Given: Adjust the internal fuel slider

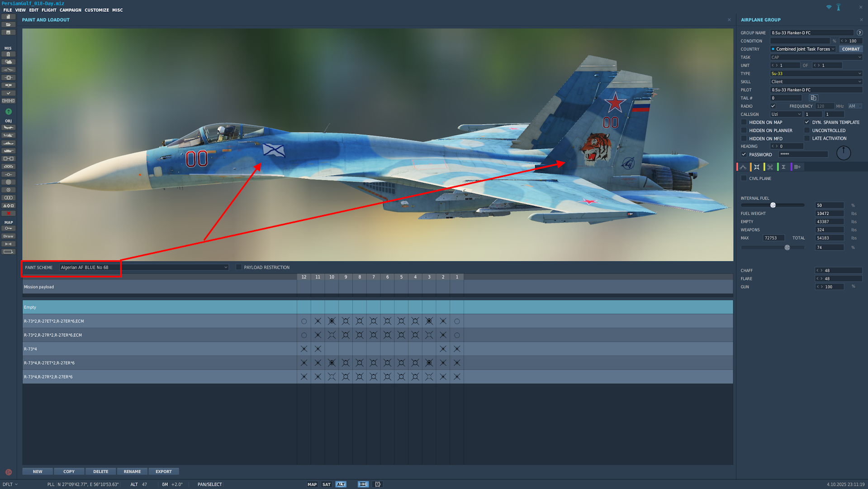Looking at the screenshot, I should 773,205.
